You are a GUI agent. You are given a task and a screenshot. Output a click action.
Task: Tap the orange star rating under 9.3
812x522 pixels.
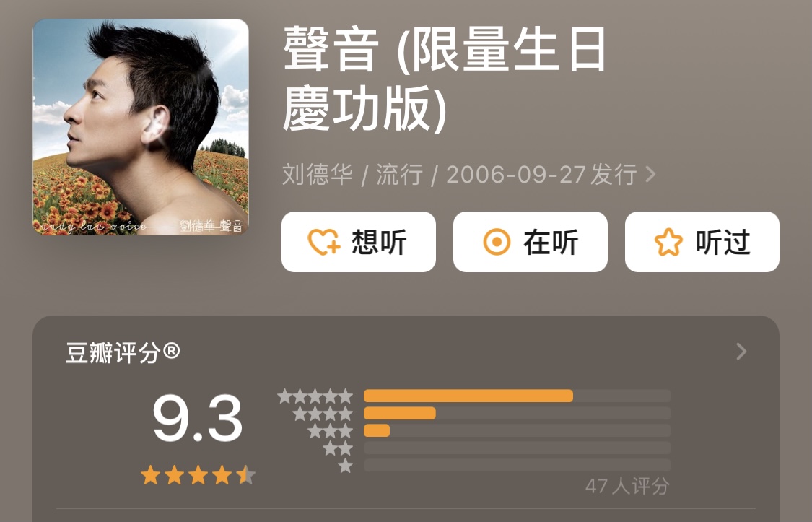click(198, 475)
